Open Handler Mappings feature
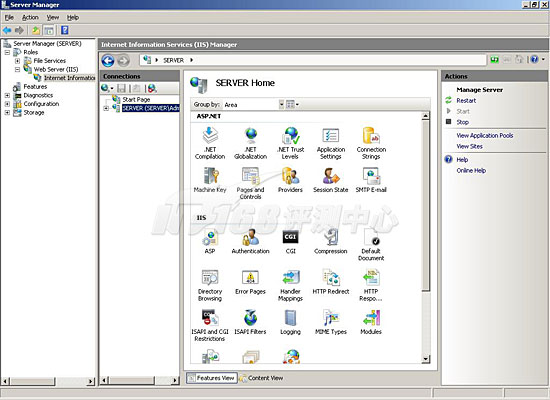This screenshot has height=400, width=550. (x=290, y=285)
